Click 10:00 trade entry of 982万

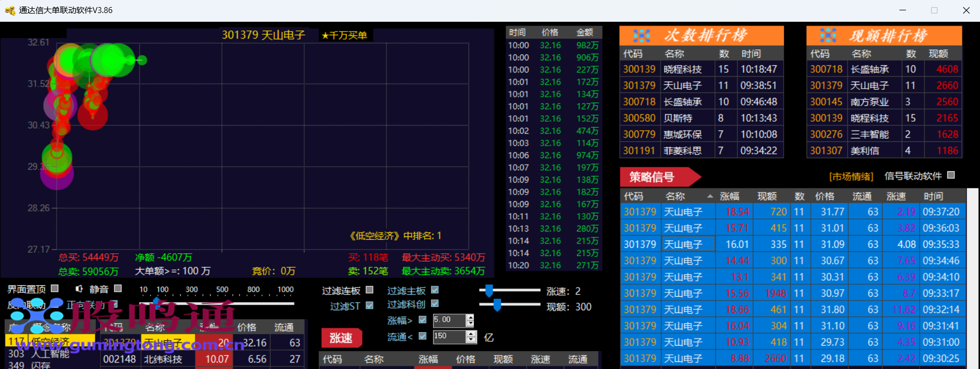(x=553, y=45)
